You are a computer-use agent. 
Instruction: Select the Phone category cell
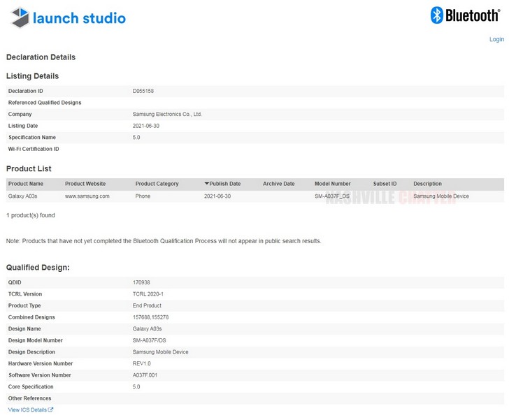pos(143,196)
